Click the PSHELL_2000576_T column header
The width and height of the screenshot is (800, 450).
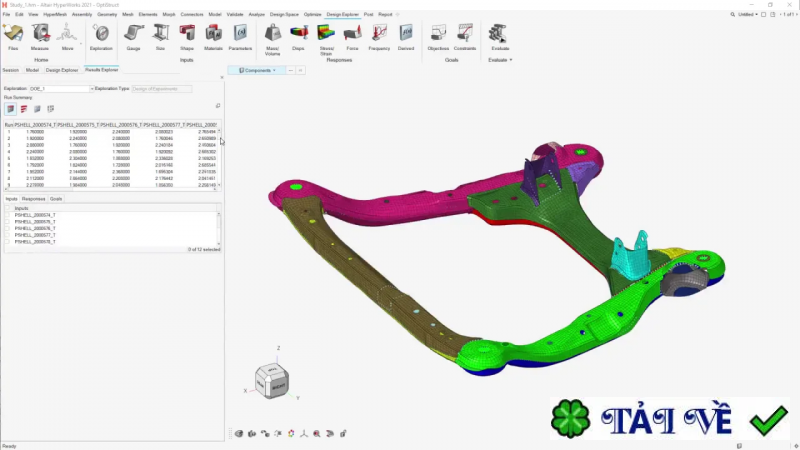[x=121, y=124]
